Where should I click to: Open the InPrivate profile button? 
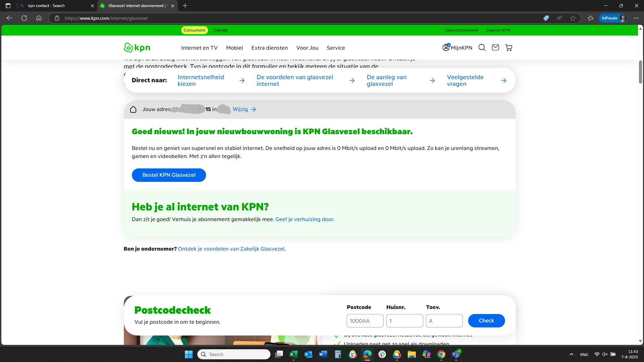point(613,18)
